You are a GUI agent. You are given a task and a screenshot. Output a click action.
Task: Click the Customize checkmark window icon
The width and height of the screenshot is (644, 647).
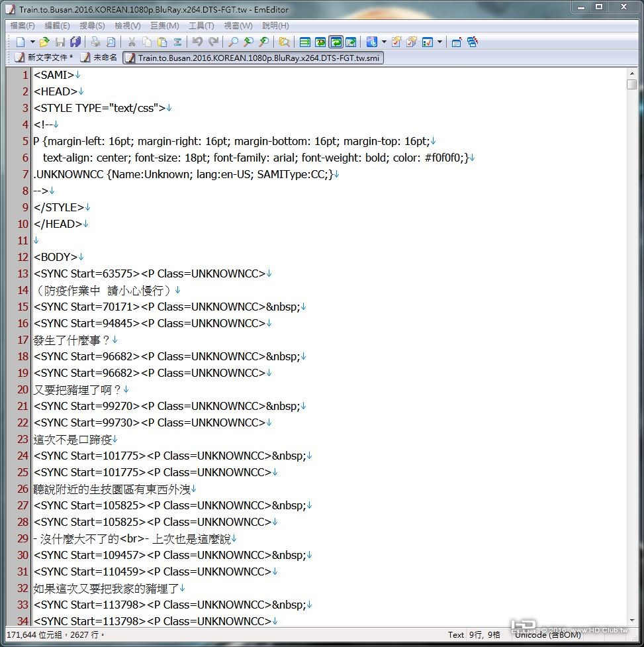click(x=427, y=42)
